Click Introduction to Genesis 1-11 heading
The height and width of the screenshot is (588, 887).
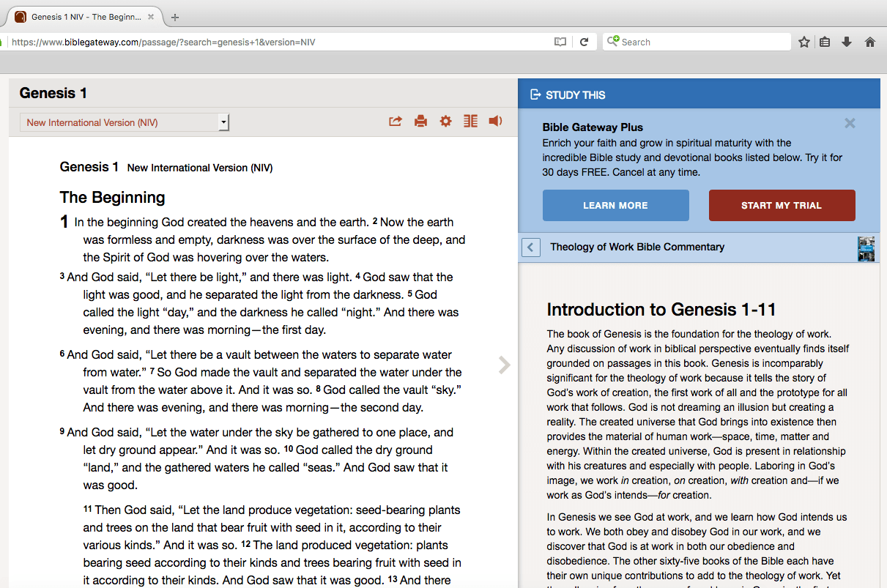coord(661,309)
